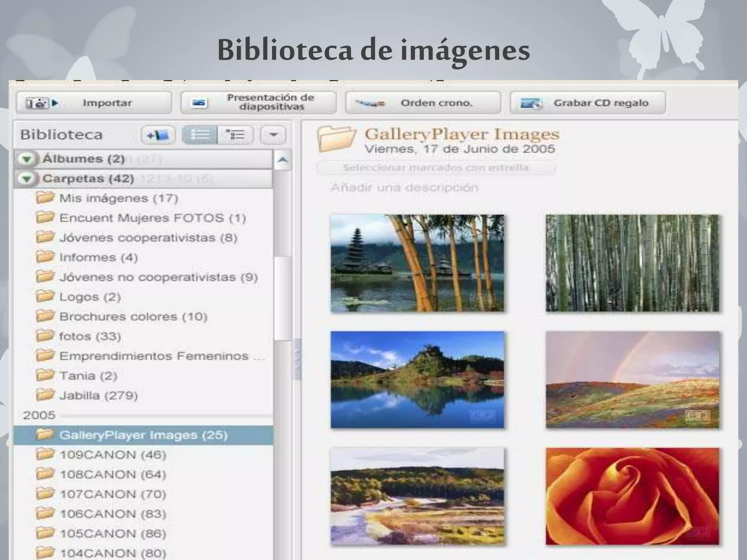Click Seleccionar marcados con estrella
The image size is (747, 560).
coord(436,168)
